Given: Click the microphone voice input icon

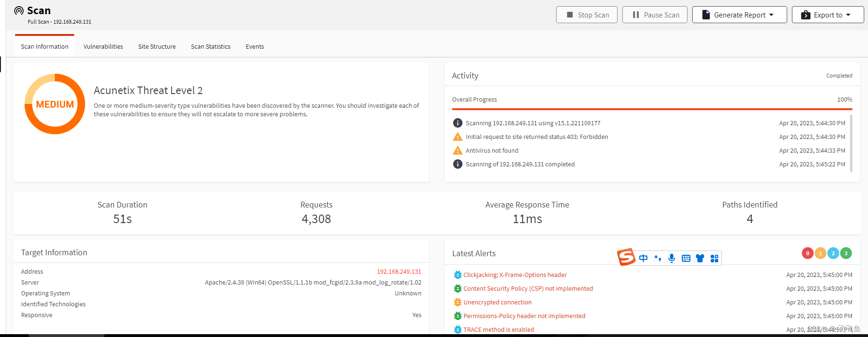Looking at the screenshot, I should (x=671, y=258).
